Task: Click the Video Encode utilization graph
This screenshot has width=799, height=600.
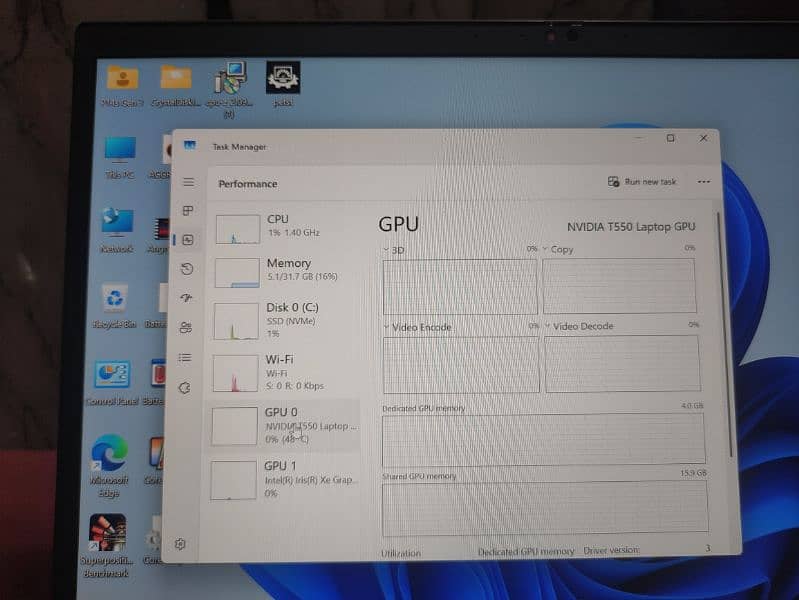Action: click(x=461, y=364)
